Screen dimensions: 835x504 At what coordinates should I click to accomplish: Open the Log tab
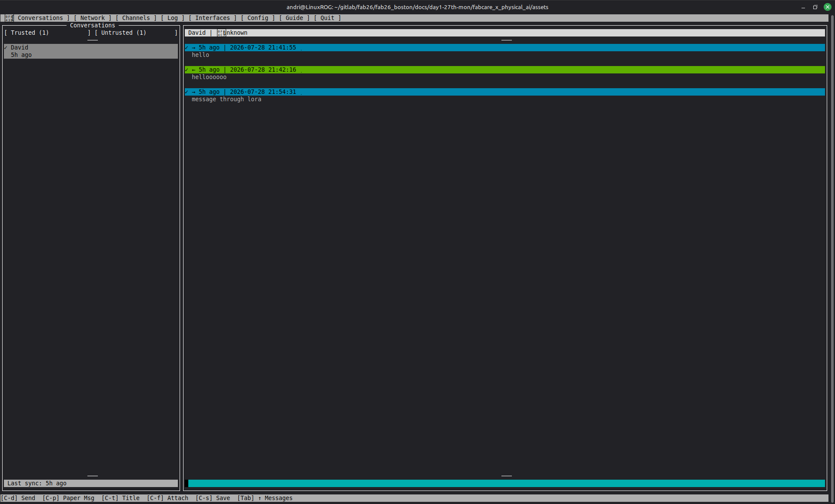173,18
